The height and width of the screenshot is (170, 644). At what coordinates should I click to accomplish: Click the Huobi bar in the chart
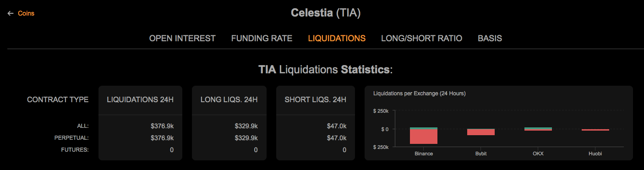pyautogui.click(x=595, y=130)
